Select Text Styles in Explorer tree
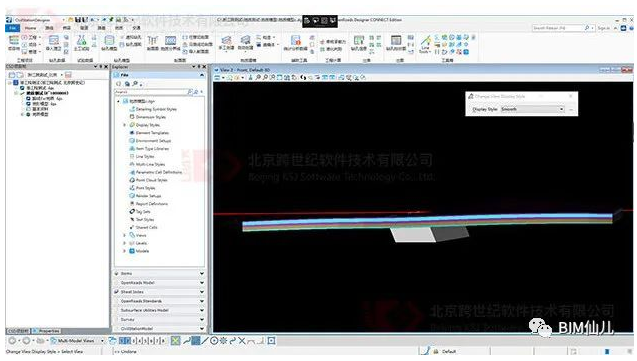Screen dimensions: 637x361 coord(145,220)
